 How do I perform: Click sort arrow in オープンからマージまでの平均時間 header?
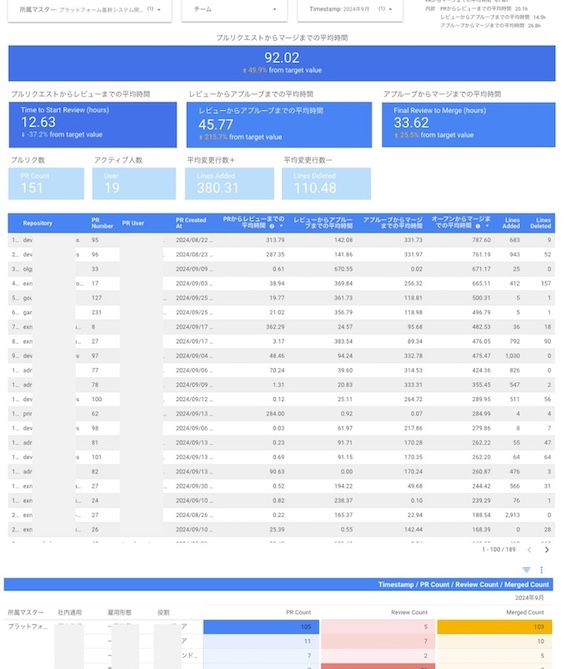tap(487, 226)
